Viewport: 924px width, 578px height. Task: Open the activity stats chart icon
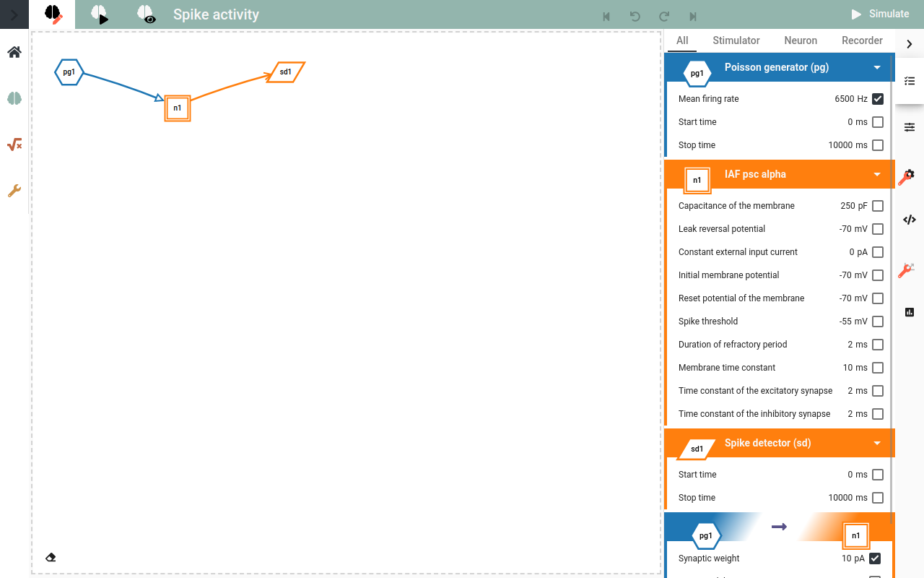point(910,312)
